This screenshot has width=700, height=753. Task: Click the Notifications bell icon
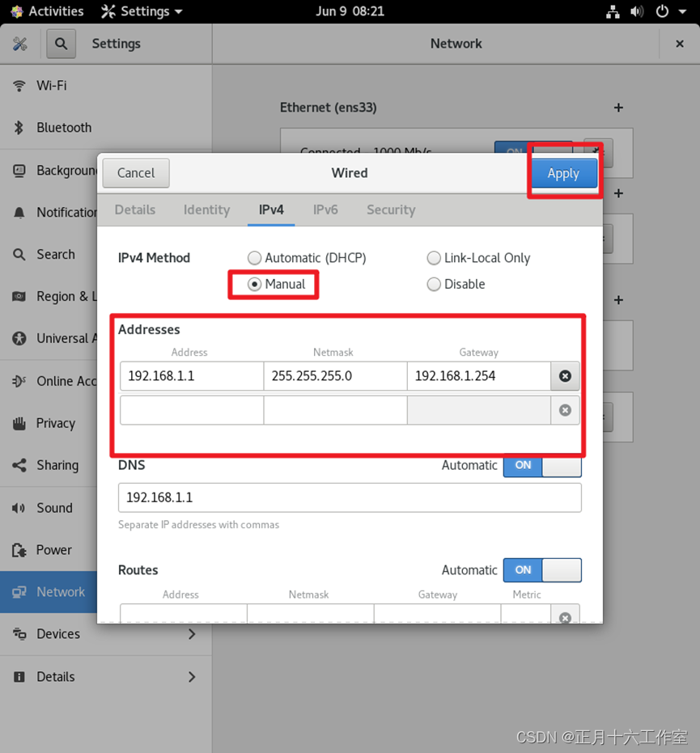pyautogui.click(x=19, y=212)
